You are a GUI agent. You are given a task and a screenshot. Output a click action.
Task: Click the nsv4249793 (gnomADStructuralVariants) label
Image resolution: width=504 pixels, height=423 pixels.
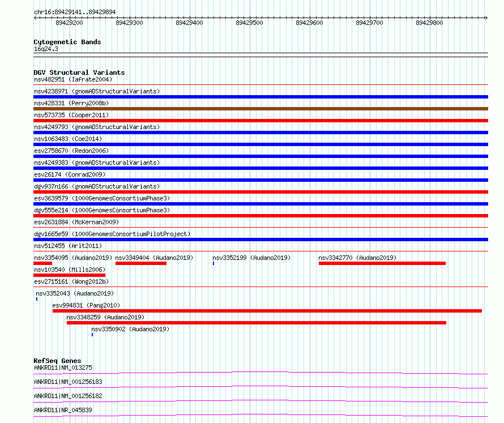pos(97,127)
